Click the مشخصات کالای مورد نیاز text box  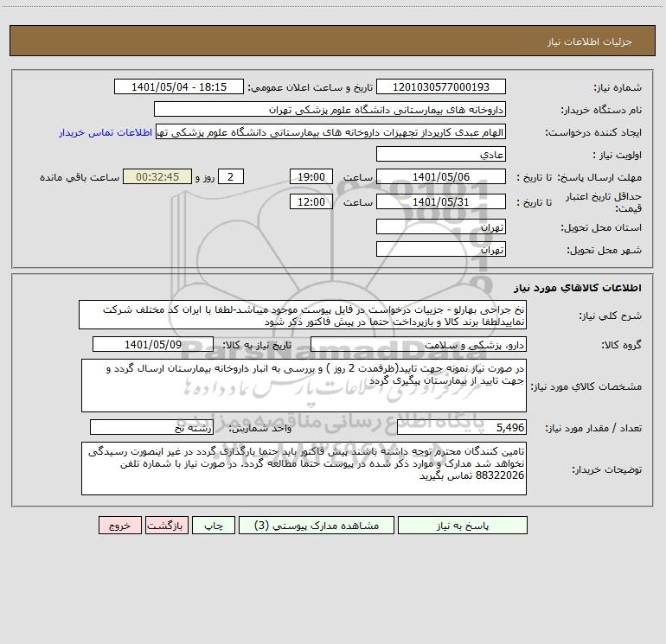click(304, 386)
